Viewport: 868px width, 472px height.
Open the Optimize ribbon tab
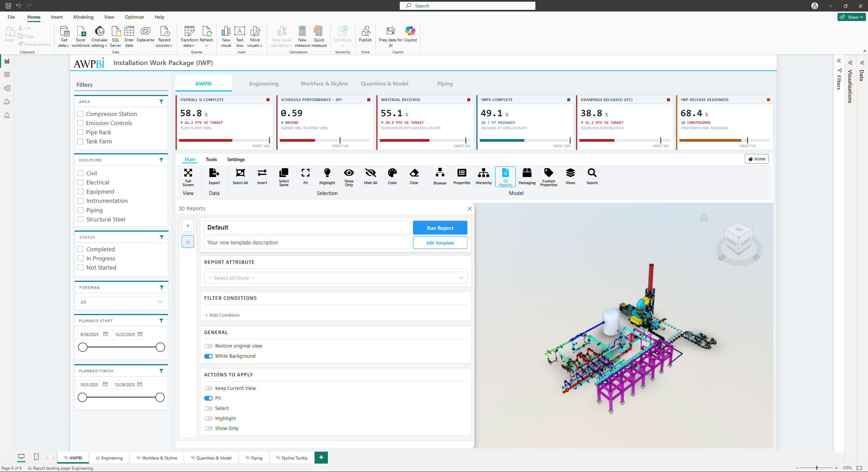click(x=134, y=17)
